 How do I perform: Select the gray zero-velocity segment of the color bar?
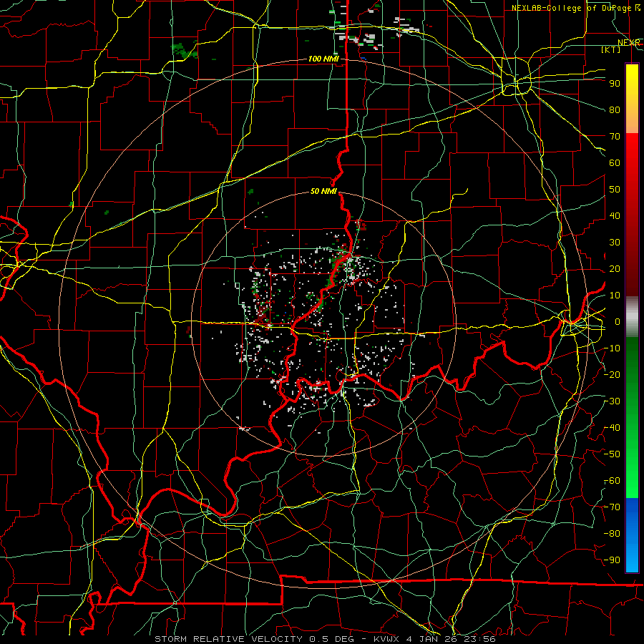click(x=632, y=317)
